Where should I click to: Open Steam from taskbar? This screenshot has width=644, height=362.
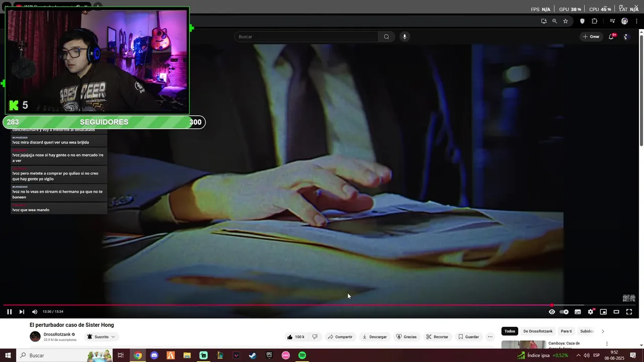point(253,355)
